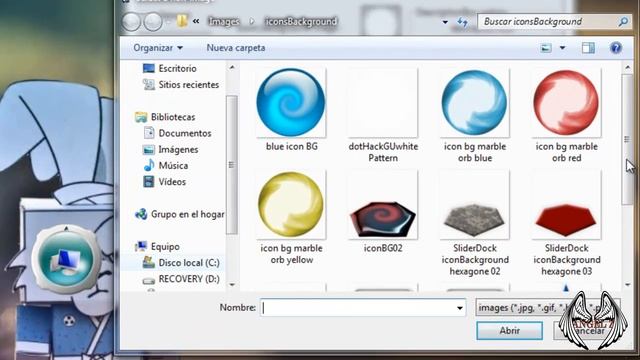Pick icon bg marble orb yellow image
This screenshot has height=360, width=640.
[291, 204]
